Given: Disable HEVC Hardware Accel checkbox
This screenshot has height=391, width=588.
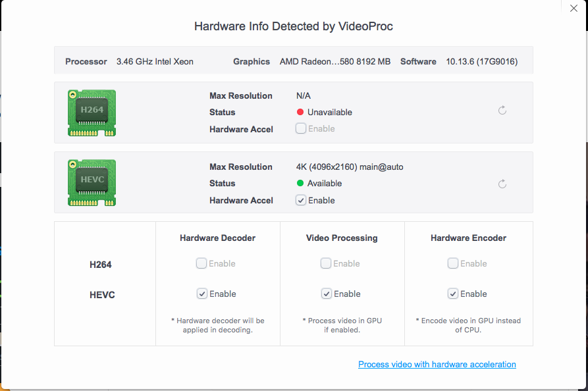Looking at the screenshot, I should click(x=301, y=200).
